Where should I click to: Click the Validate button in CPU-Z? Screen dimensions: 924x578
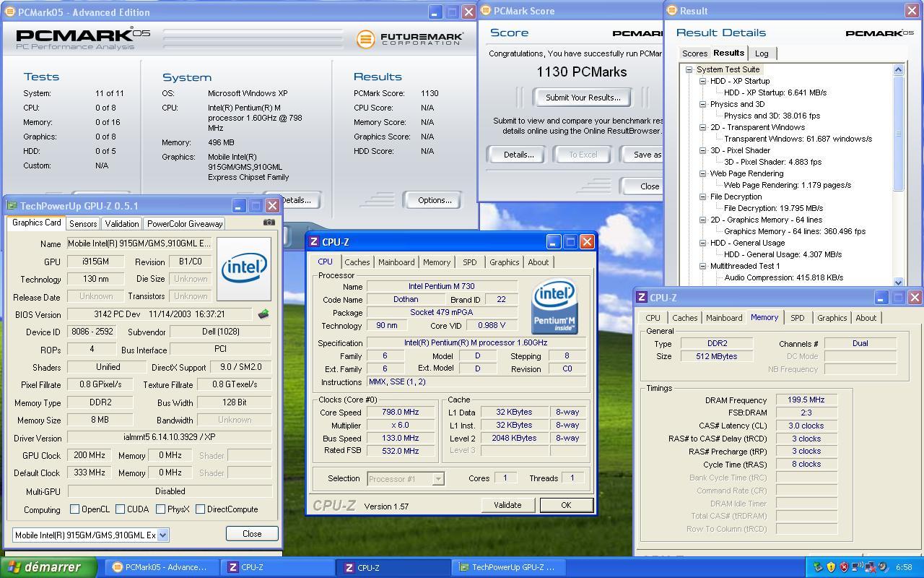click(x=507, y=505)
